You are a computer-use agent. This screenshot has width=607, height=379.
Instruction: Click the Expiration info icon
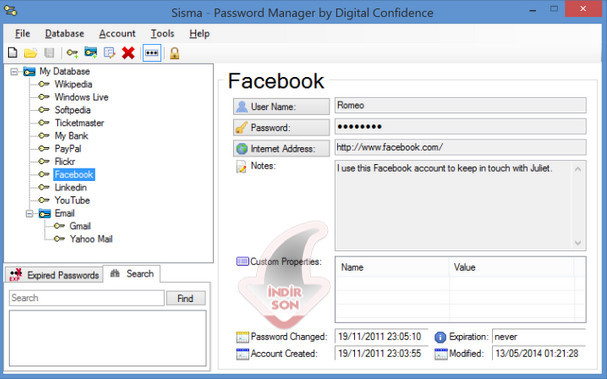point(440,337)
